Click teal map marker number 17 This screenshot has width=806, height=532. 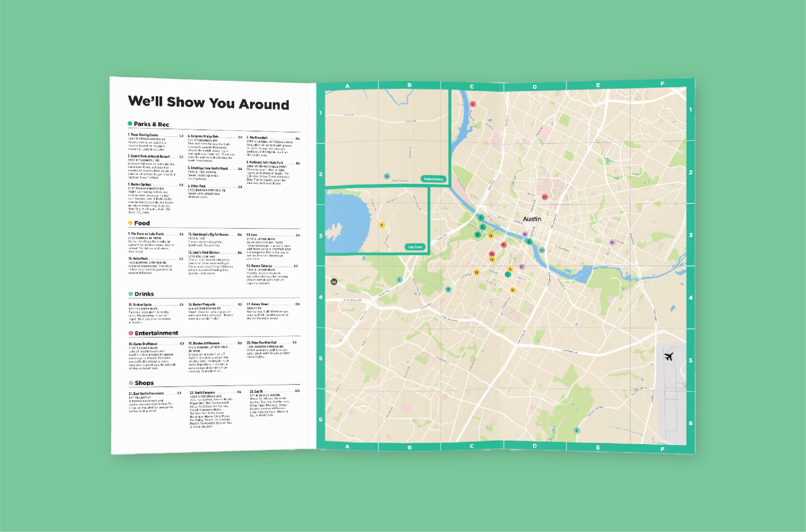pyautogui.click(x=542, y=250)
